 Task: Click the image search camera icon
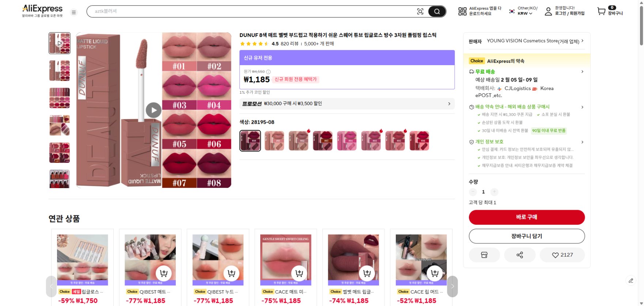(x=420, y=12)
